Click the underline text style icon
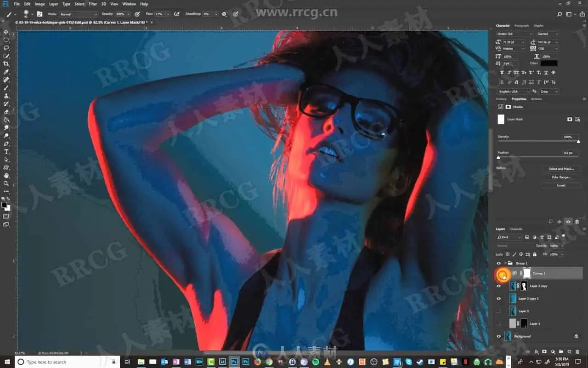The height and width of the screenshot is (368, 588). 546,73
